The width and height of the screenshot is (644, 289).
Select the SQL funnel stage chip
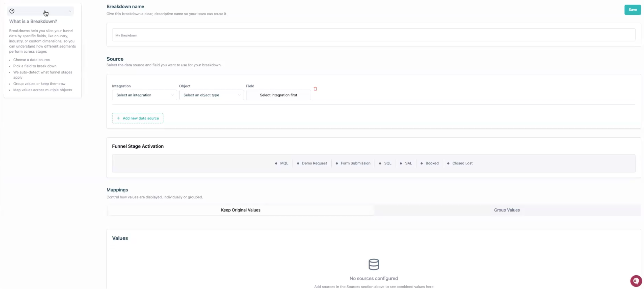385,163
